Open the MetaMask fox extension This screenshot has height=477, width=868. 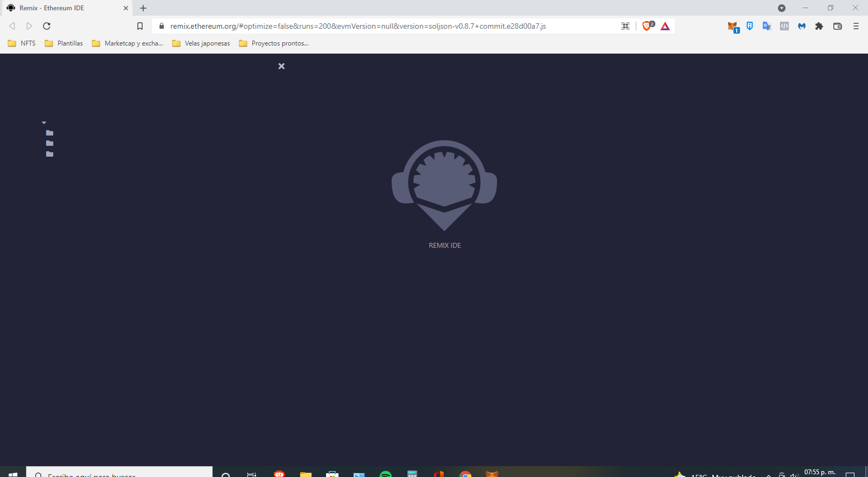point(732,26)
